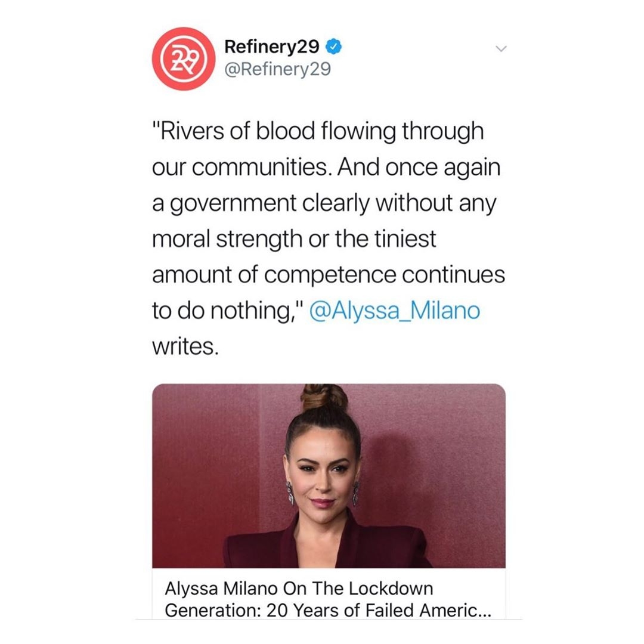644x644 pixels.
Task: Open the Refinery29 profile avatar
Action: coord(184,58)
